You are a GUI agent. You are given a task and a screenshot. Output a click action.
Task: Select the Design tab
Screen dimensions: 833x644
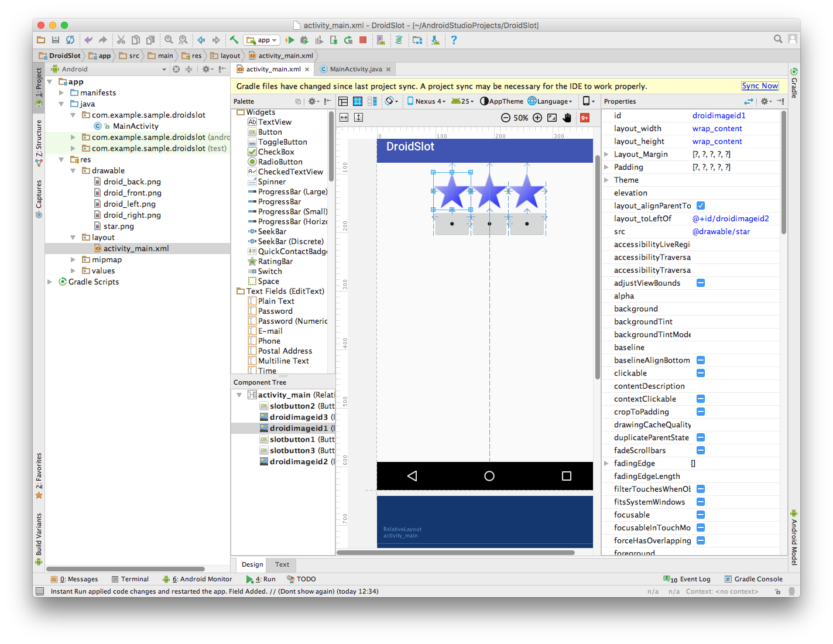252,564
